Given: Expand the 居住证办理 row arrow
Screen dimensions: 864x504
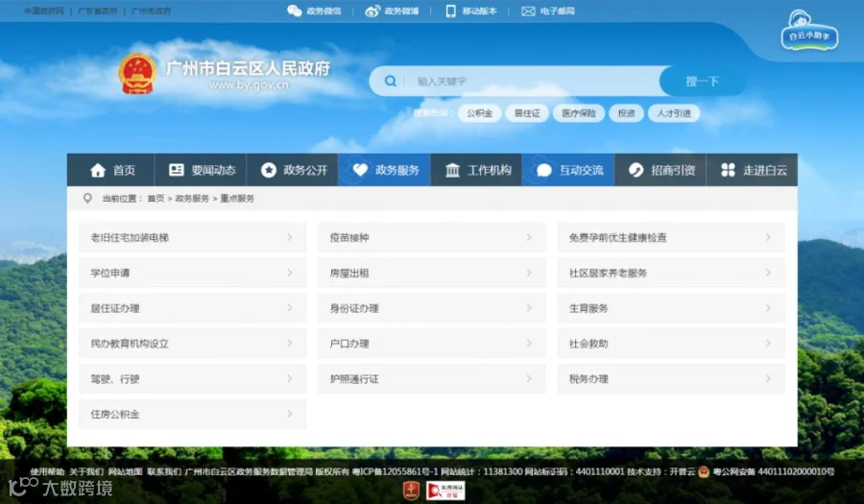Looking at the screenshot, I should click(x=290, y=307).
